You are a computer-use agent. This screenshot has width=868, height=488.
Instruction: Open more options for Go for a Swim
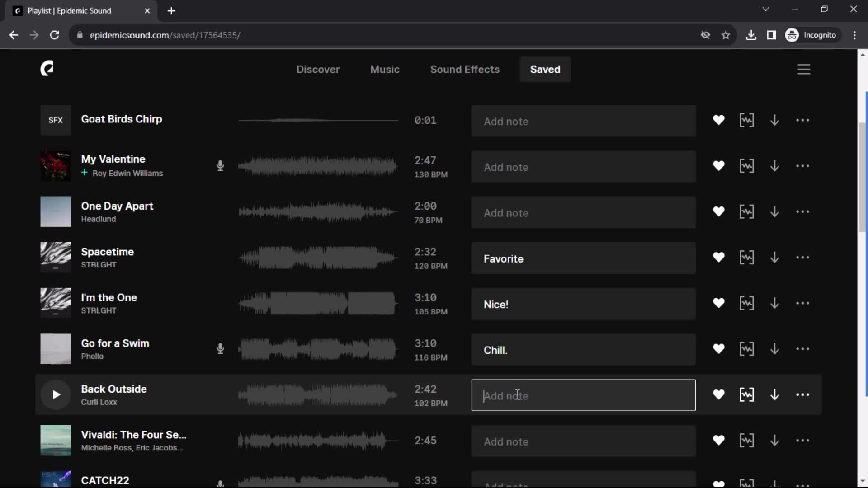tap(802, 349)
